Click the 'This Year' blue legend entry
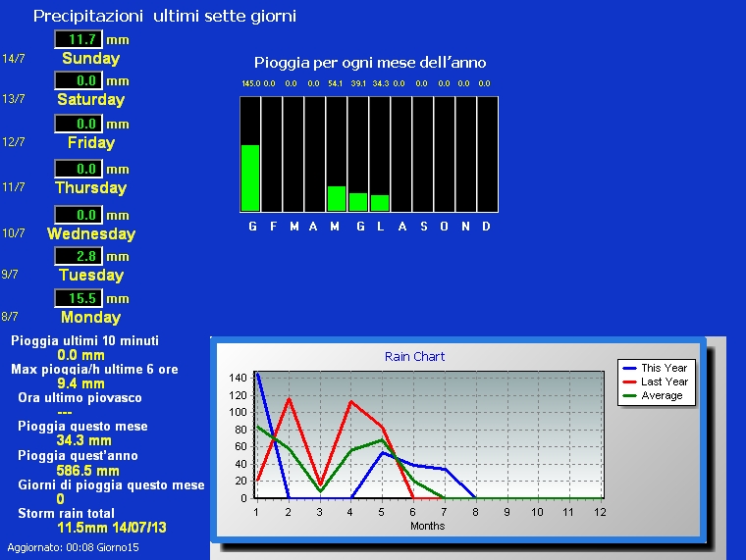Image resolution: width=746 pixels, height=560 pixels. (x=655, y=368)
